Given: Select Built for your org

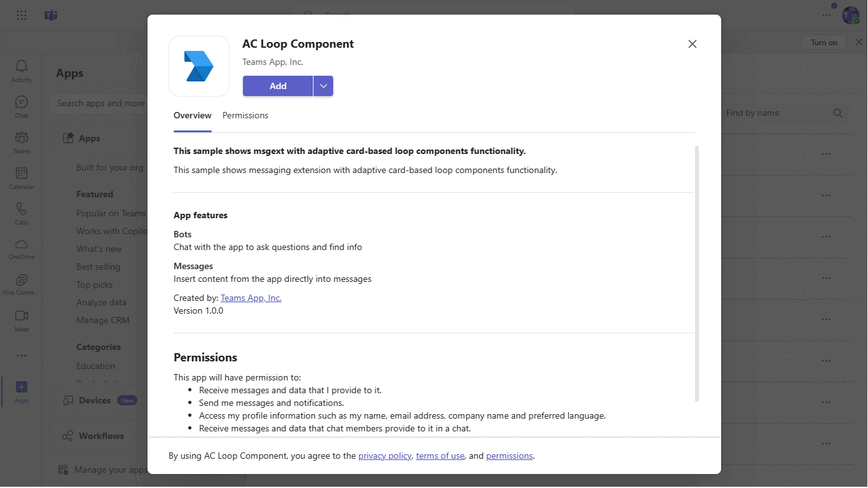Looking at the screenshot, I should (x=110, y=168).
